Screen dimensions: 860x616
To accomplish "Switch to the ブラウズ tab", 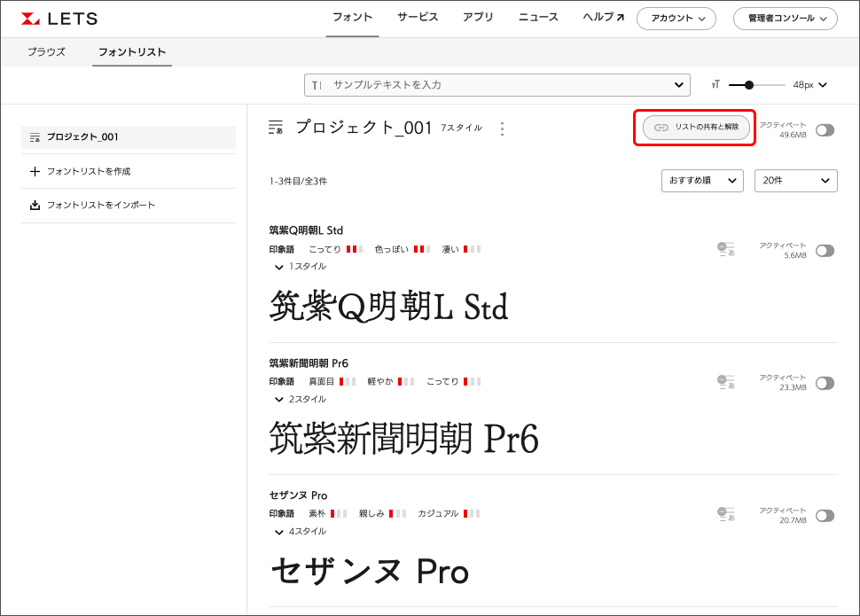I will click(x=46, y=52).
